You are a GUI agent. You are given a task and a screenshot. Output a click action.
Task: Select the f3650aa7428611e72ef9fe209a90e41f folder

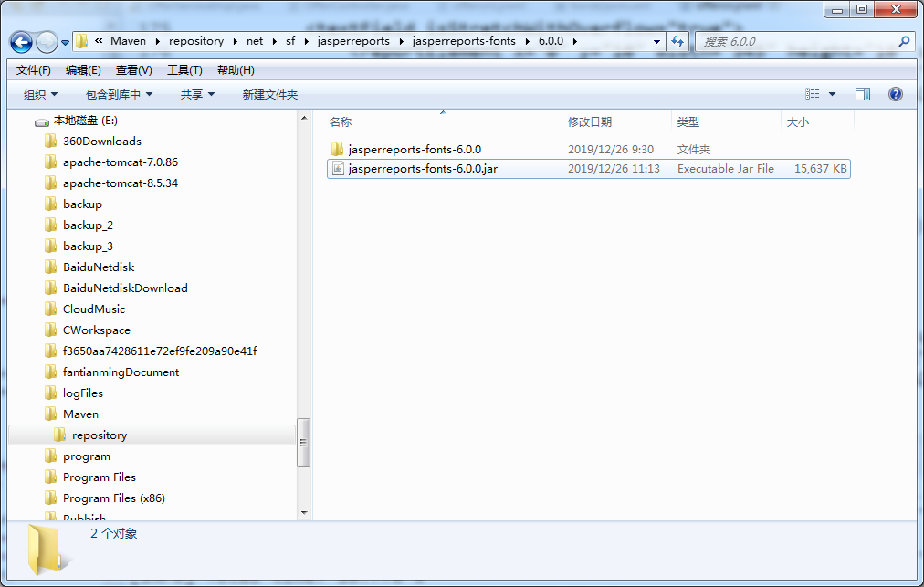(x=160, y=351)
